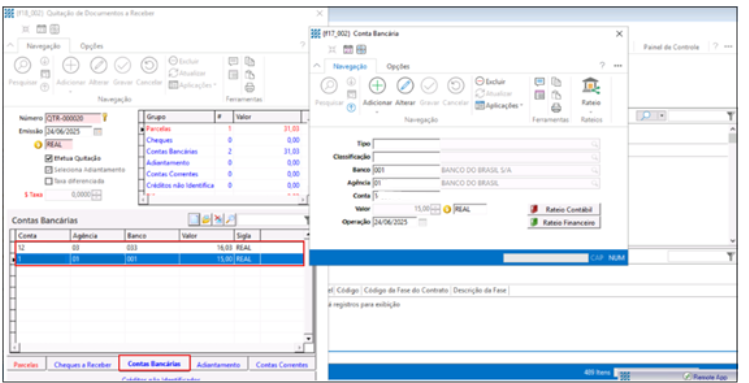
Task: Enable the Taxa diferenciada checkbox
Action: (48, 181)
